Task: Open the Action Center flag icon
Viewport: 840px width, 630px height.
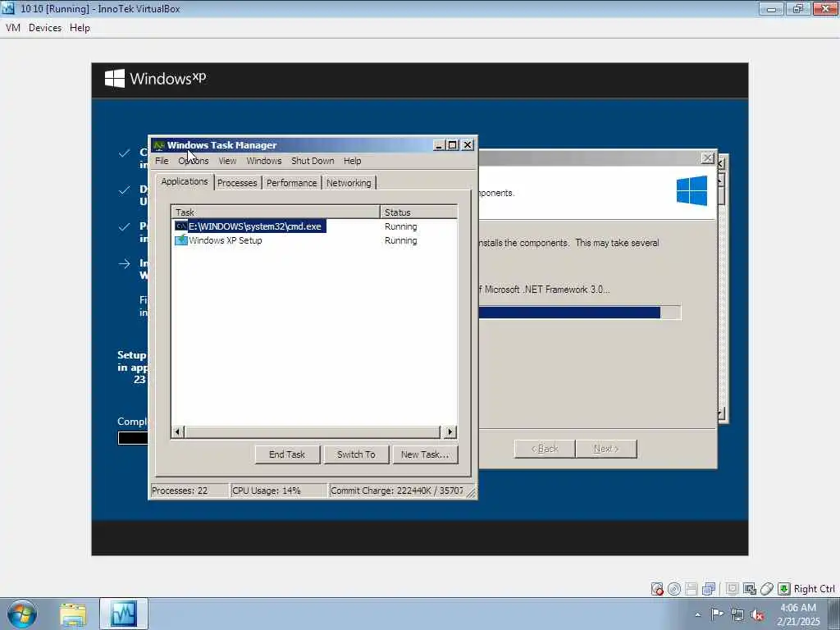Action: 717,614
